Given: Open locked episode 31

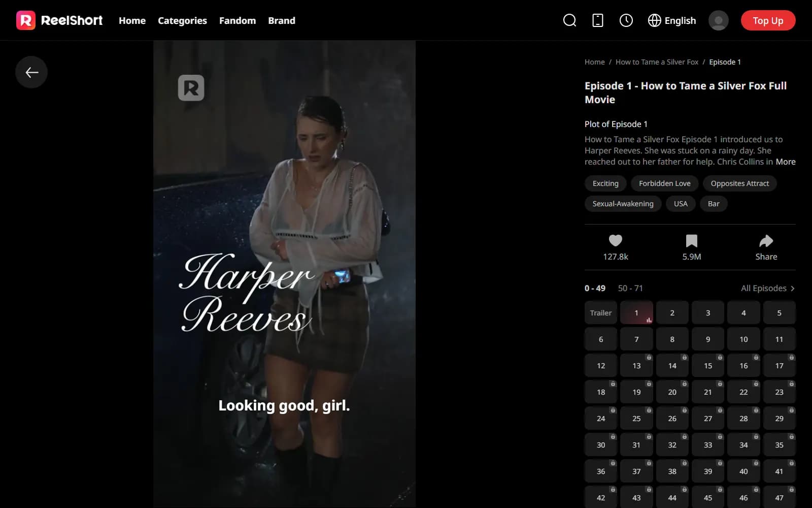Looking at the screenshot, I should tap(636, 445).
